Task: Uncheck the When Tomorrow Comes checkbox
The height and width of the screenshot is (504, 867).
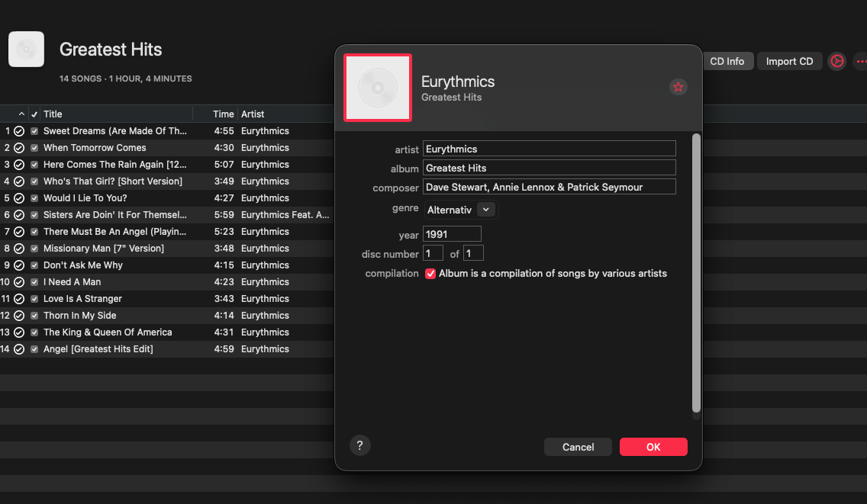Action: point(34,148)
